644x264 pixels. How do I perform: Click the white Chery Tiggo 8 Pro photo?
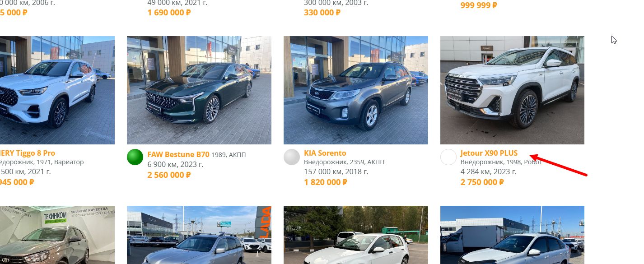click(x=57, y=90)
